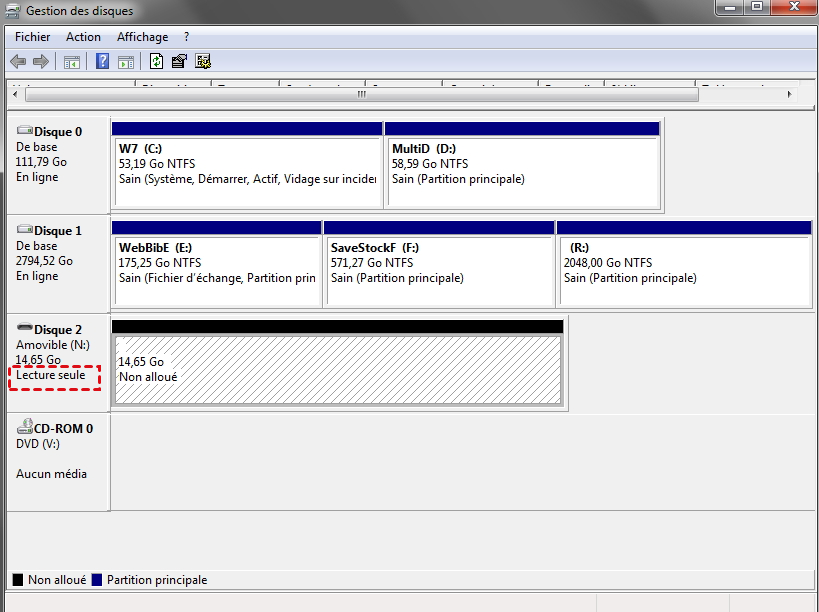Click the Aucun média text
Screen dimensions: 819x612
(x=51, y=474)
